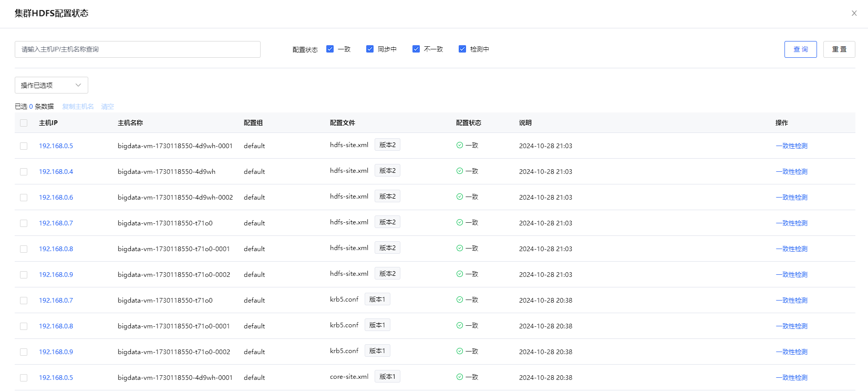Uncheck the 检测中 status filter
Screen dimensions: 868x392
(x=462, y=49)
